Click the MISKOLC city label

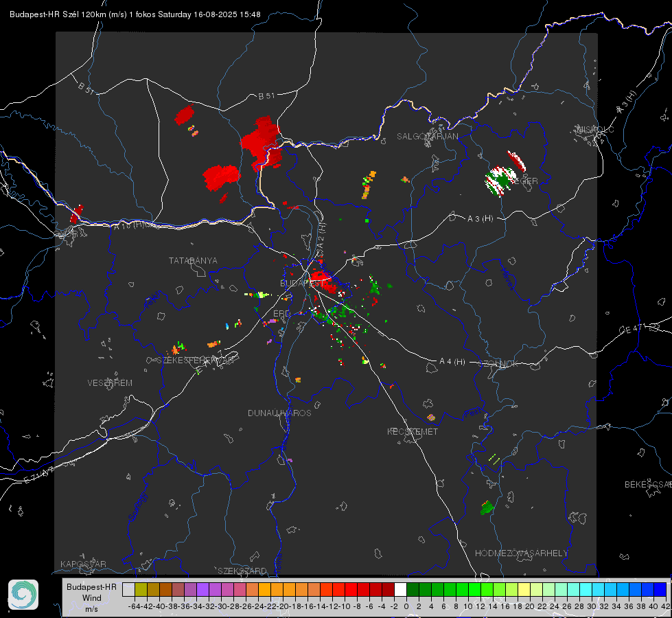click(595, 129)
